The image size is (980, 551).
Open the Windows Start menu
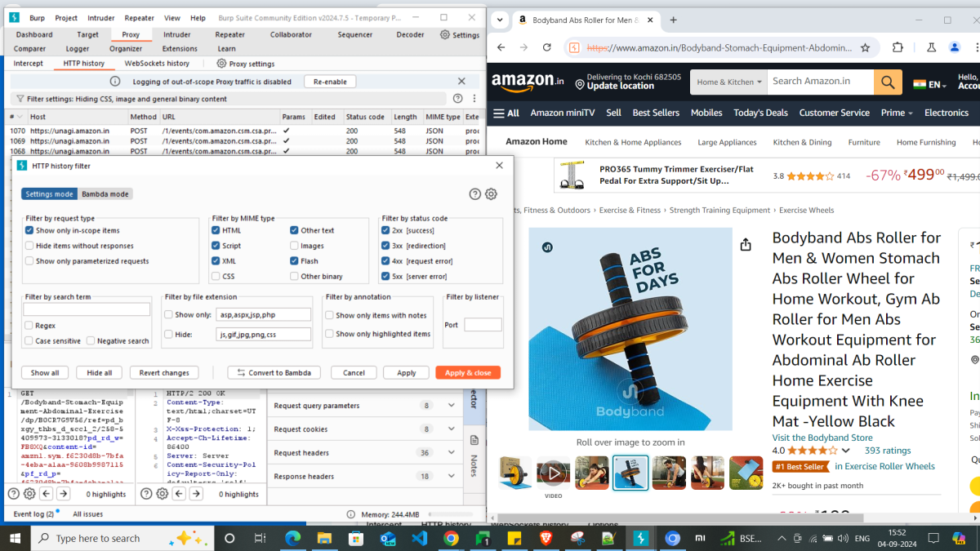[15, 539]
